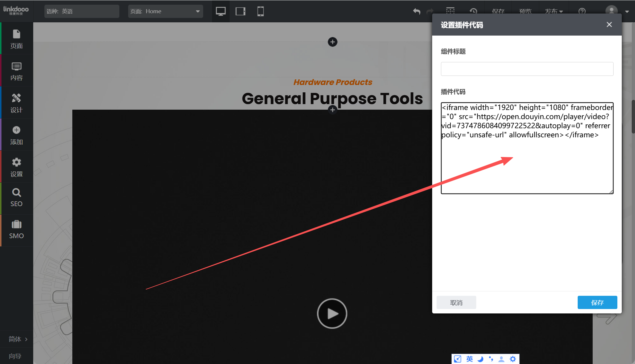Open the 内容 content panel
Screen dimensions: 635x364
tap(16, 71)
